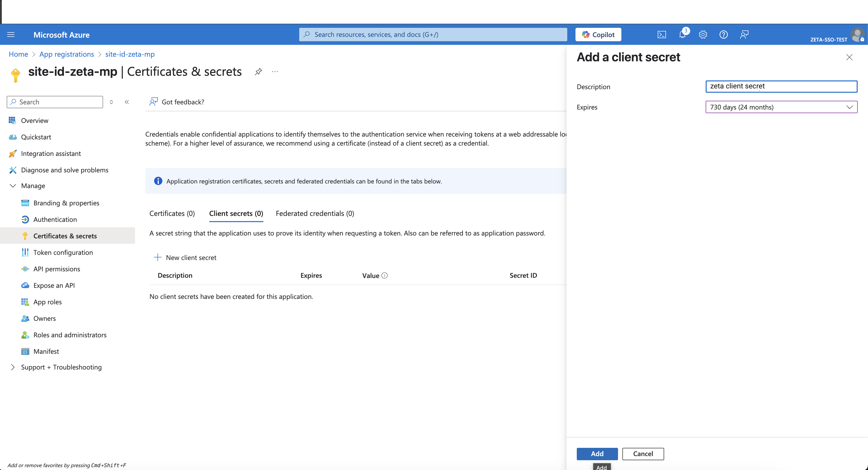Open the notifications bell
The height and width of the screenshot is (470, 868).
pyautogui.click(x=682, y=34)
